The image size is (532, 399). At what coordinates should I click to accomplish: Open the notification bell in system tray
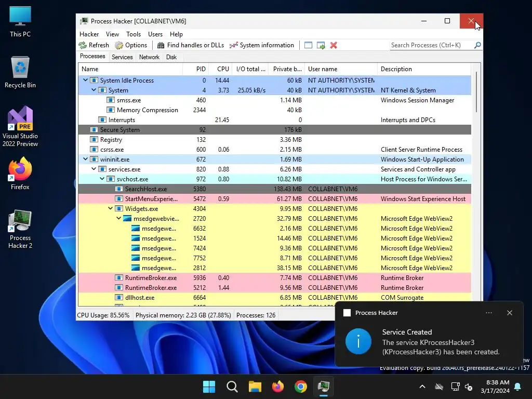[518, 387]
